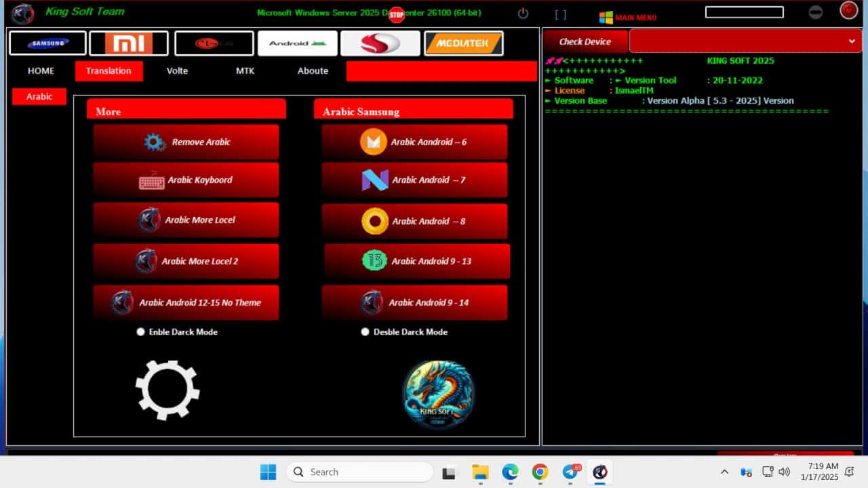The image size is (868, 488).
Task: Click the gray minimize circle icon
Action: [x=816, y=12]
